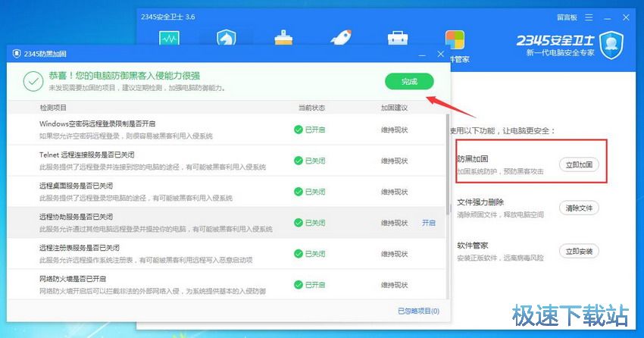This screenshot has width=644, height=338.
Task: Open 留言板 in main window title bar
Action: pos(567,17)
